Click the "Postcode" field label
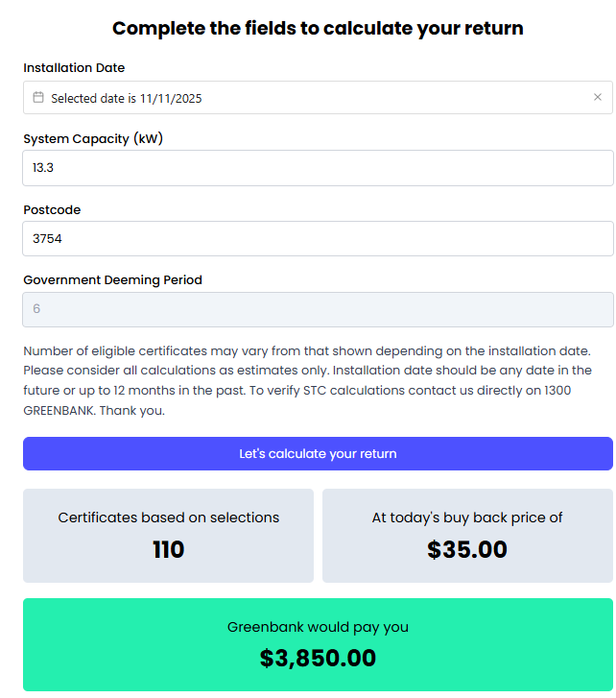 pyautogui.click(x=52, y=210)
